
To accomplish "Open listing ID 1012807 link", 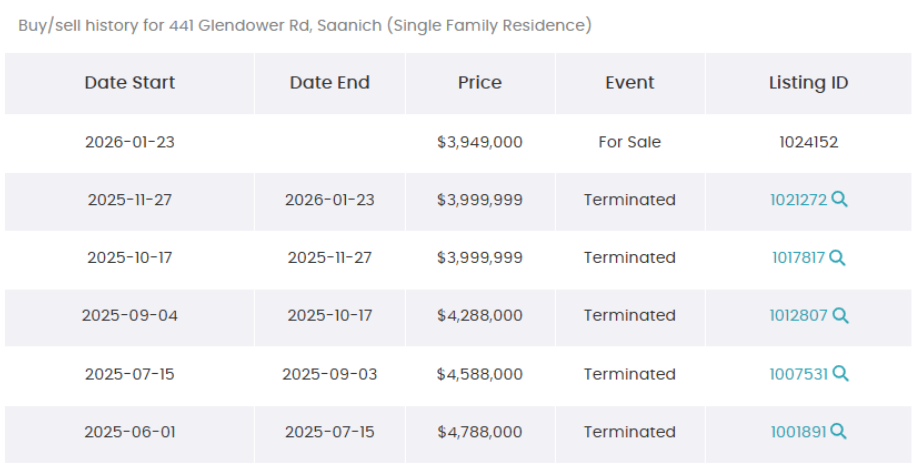I will [798, 316].
